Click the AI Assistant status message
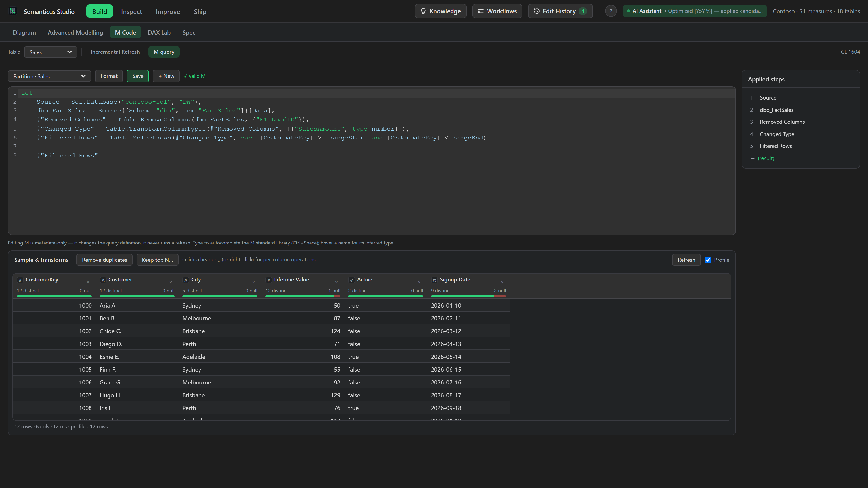Viewport: 868px width, 488px height. pyautogui.click(x=715, y=11)
